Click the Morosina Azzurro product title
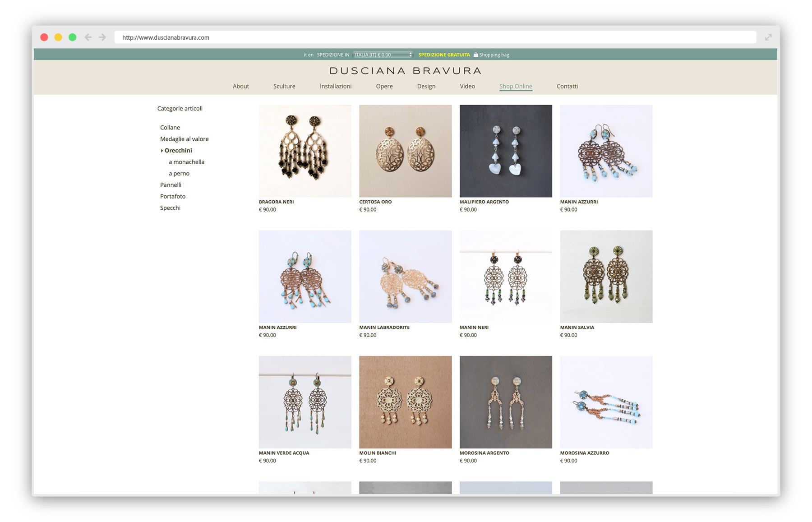The height and width of the screenshot is (522, 812). 585,453
